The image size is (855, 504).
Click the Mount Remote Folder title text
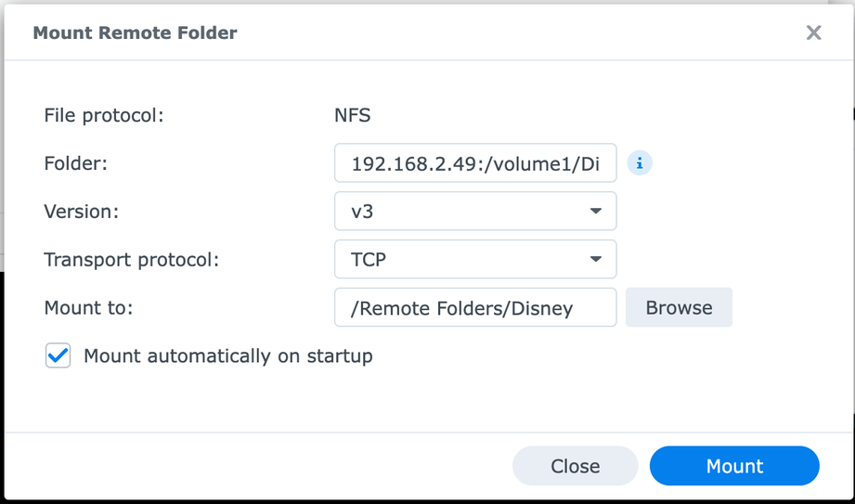click(135, 32)
